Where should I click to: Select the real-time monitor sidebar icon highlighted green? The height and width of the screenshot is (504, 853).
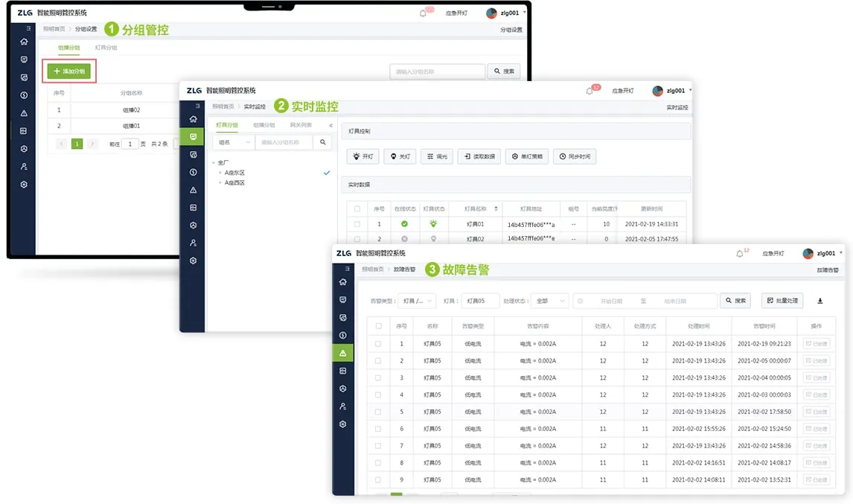193,137
